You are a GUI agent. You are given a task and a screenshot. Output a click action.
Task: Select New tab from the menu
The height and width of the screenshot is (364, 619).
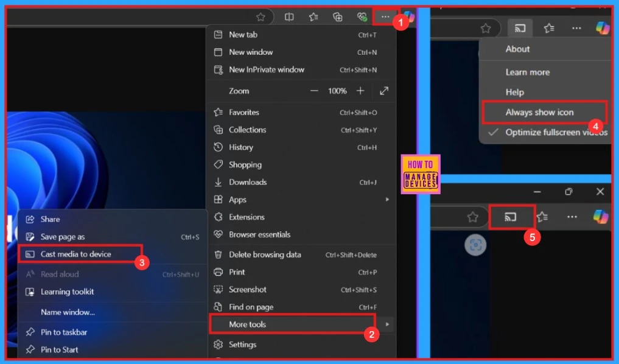(x=301, y=35)
